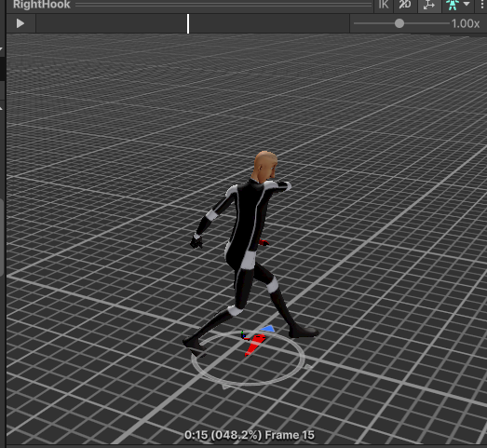Click the small axis pivot gizmo
Viewport: 487px width, 448px height.
pyautogui.click(x=244, y=336)
